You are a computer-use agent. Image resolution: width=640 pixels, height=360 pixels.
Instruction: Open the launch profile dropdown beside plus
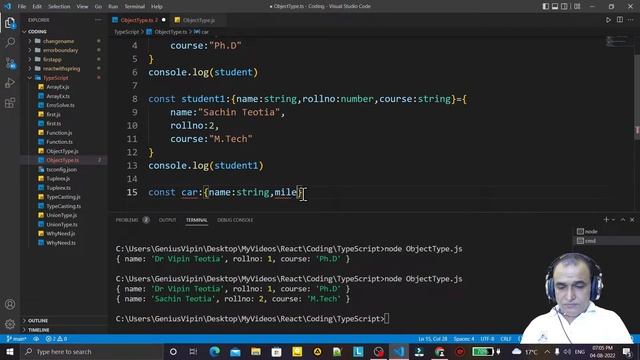pos(613,220)
